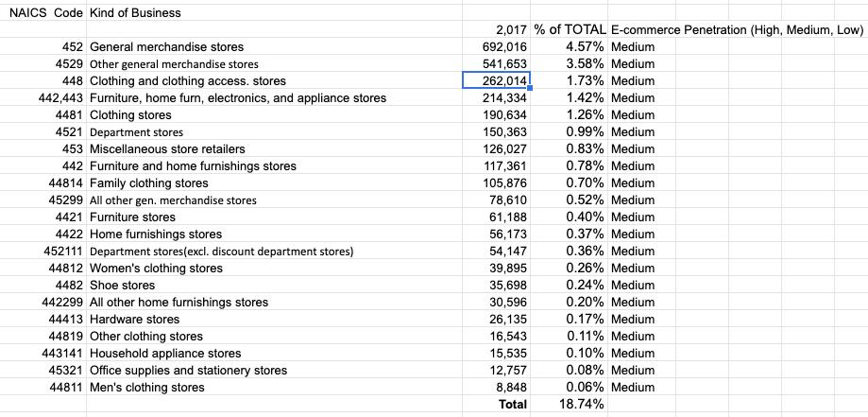Select NAICS code 452111
The height and width of the screenshot is (417, 868).
43,252
